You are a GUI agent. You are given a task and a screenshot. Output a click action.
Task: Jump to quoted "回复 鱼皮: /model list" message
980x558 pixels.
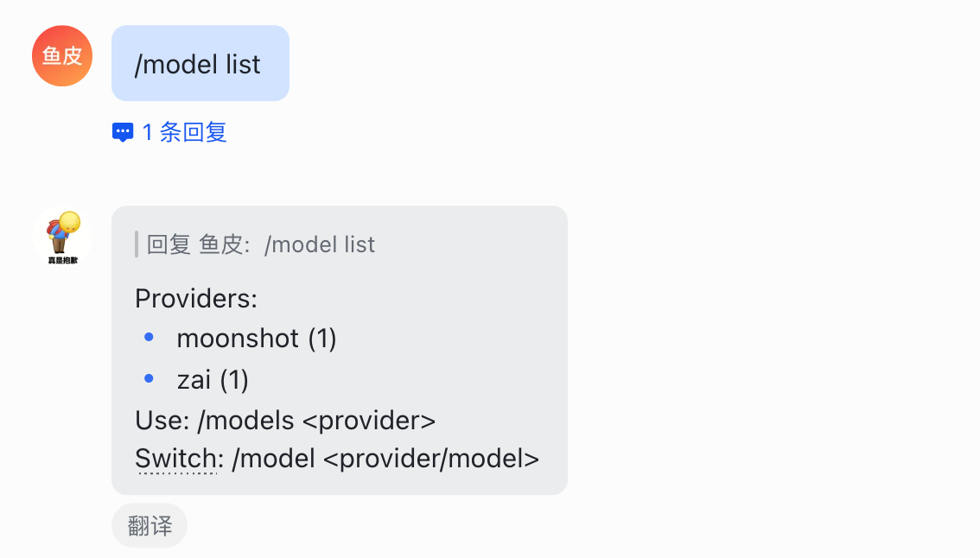(x=261, y=244)
